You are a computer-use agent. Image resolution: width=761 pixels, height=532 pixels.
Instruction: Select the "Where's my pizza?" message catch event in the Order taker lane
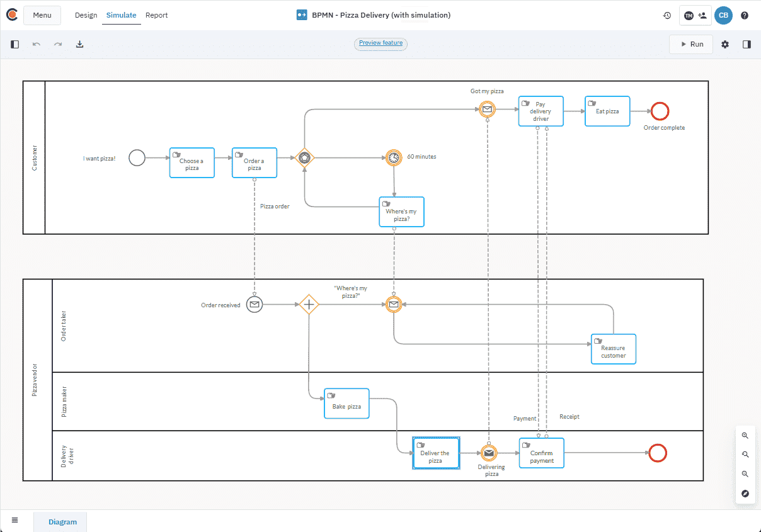click(x=394, y=305)
